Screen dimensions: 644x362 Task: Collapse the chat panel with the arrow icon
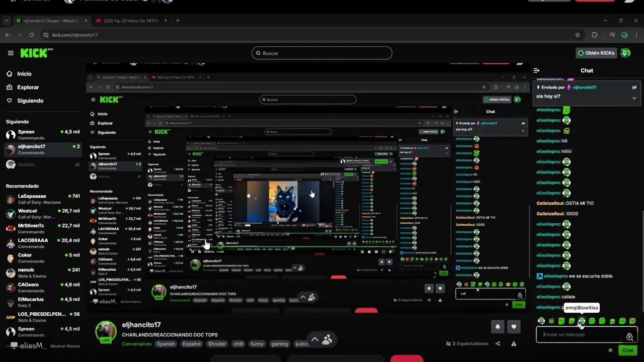(x=536, y=70)
